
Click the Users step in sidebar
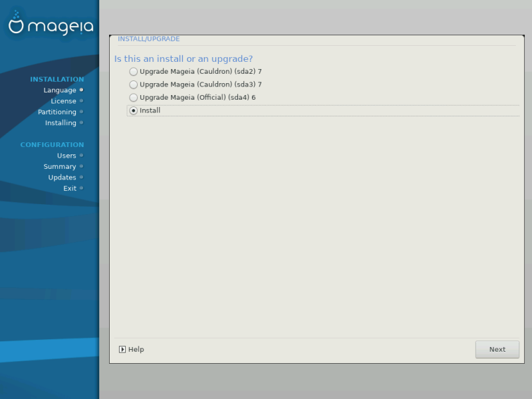66,156
